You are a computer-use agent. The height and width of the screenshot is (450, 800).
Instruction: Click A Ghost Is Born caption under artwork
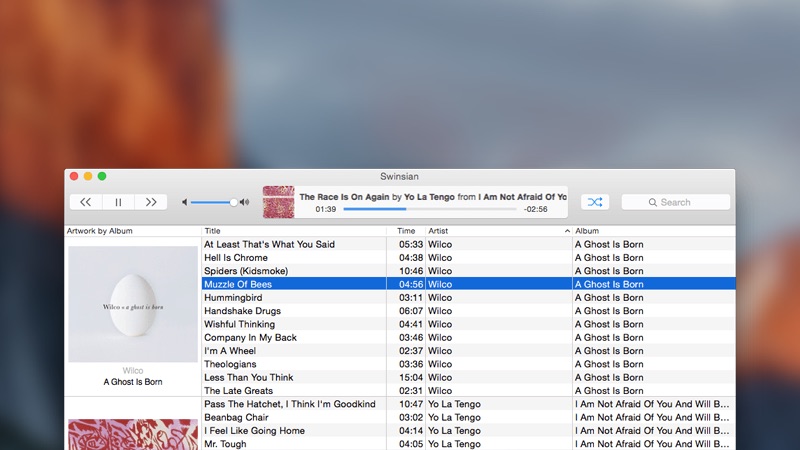[133, 382]
